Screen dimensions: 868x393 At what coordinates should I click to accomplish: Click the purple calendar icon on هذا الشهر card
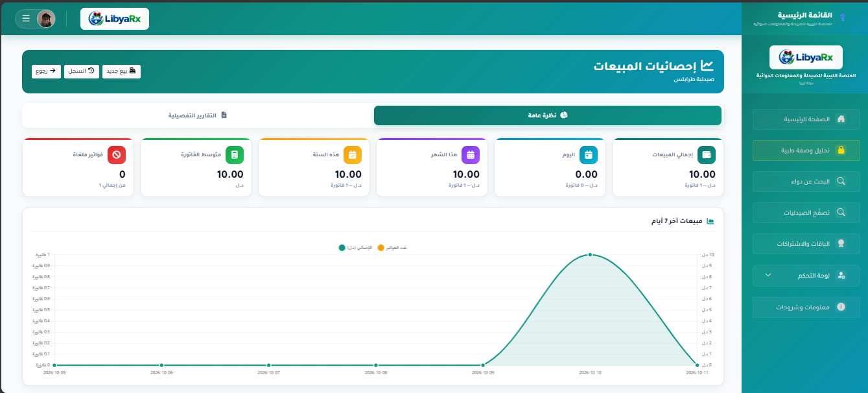pos(471,155)
